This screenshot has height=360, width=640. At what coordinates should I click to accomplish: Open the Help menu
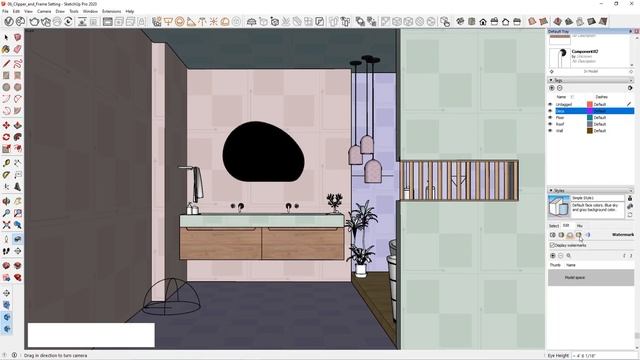pyautogui.click(x=130, y=11)
